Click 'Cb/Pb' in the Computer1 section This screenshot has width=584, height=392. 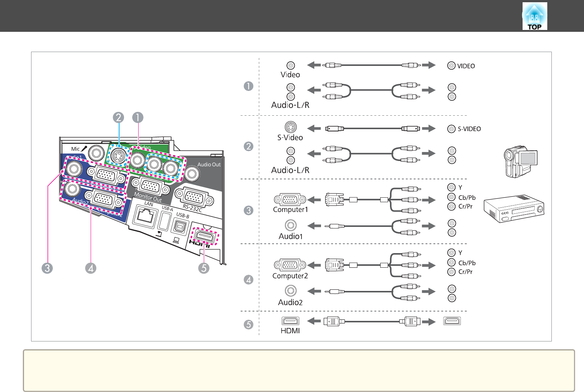[467, 198]
